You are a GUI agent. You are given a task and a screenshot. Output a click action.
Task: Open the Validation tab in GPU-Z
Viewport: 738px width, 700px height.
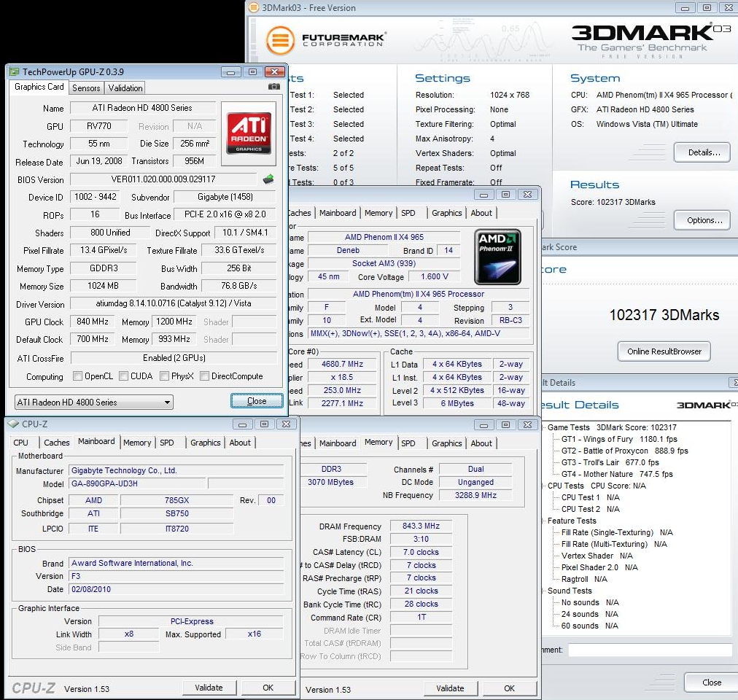click(125, 87)
